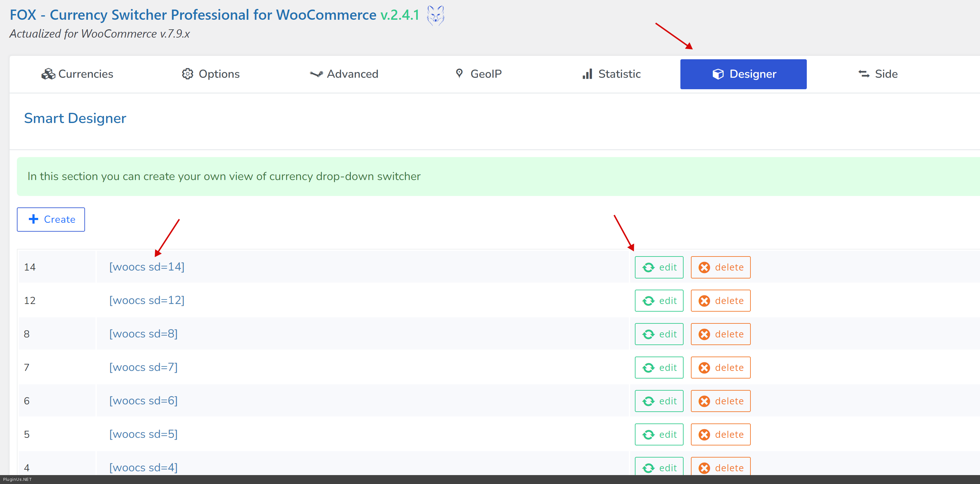The image size is (980, 484).
Task: Click delete X icon for design 7
Action: coord(704,368)
